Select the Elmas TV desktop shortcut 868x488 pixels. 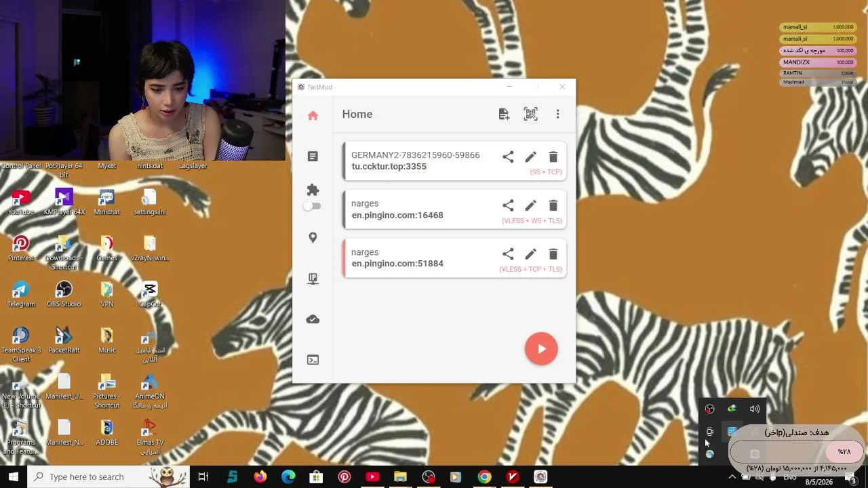(x=150, y=436)
